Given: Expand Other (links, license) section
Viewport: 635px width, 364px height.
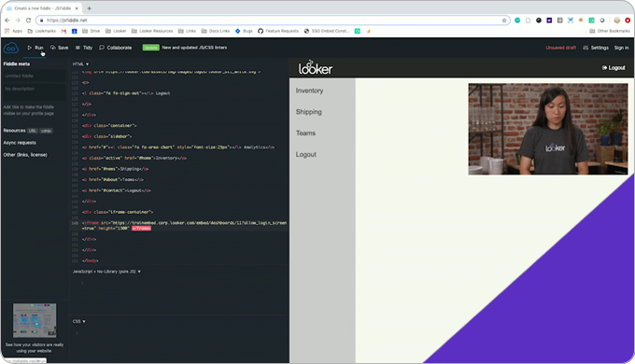Looking at the screenshot, I should [25, 155].
